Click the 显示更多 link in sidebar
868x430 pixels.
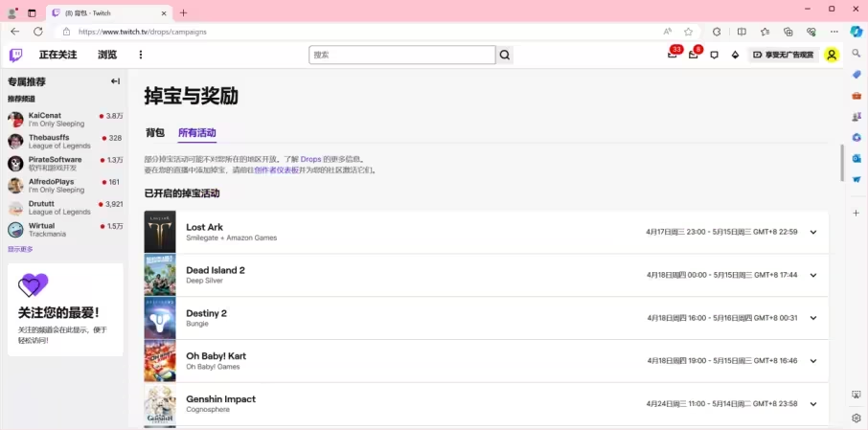pos(20,249)
